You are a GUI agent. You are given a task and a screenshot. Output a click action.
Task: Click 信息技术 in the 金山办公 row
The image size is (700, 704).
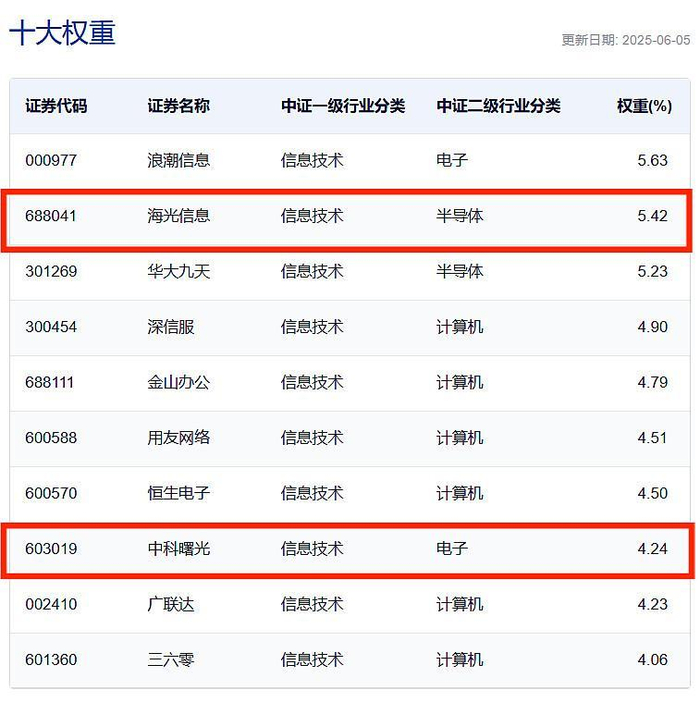coord(312,383)
